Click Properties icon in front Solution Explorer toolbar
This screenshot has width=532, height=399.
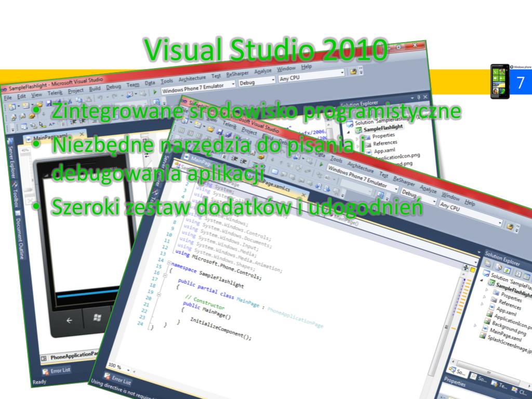point(488,264)
